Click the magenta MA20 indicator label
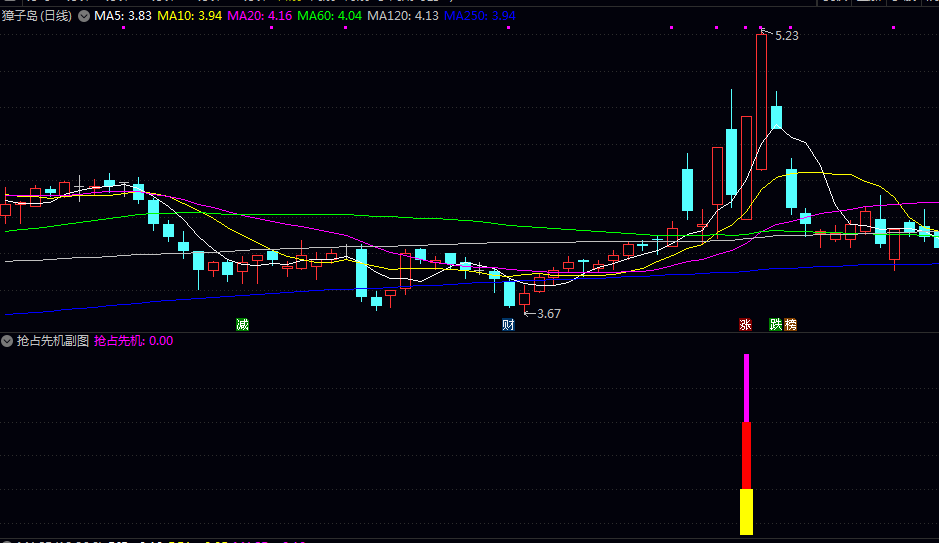Viewport: 939px width, 543px height. 260,16
